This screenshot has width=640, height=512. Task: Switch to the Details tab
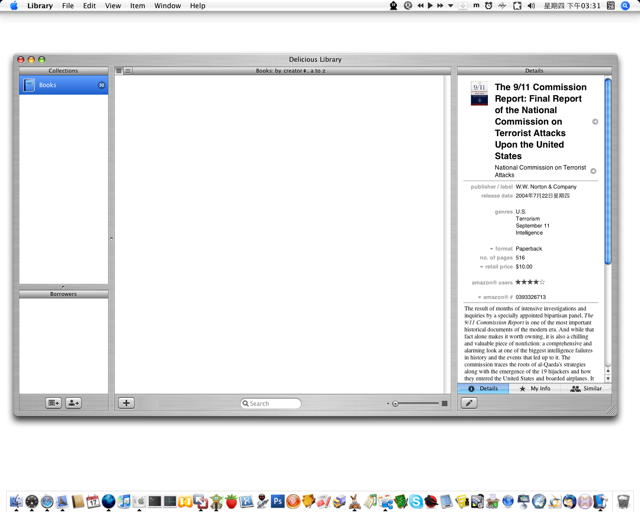pyautogui.click(x=483, y=389)
